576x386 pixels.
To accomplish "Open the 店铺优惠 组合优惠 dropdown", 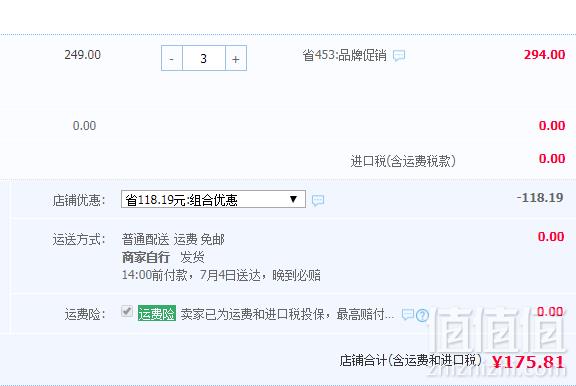I will pos(213,199).
